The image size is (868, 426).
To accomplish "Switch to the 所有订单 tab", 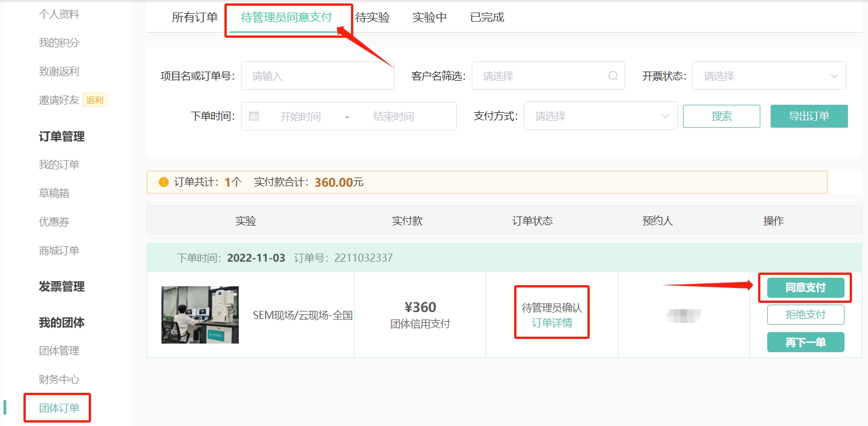I will [194, 17].
